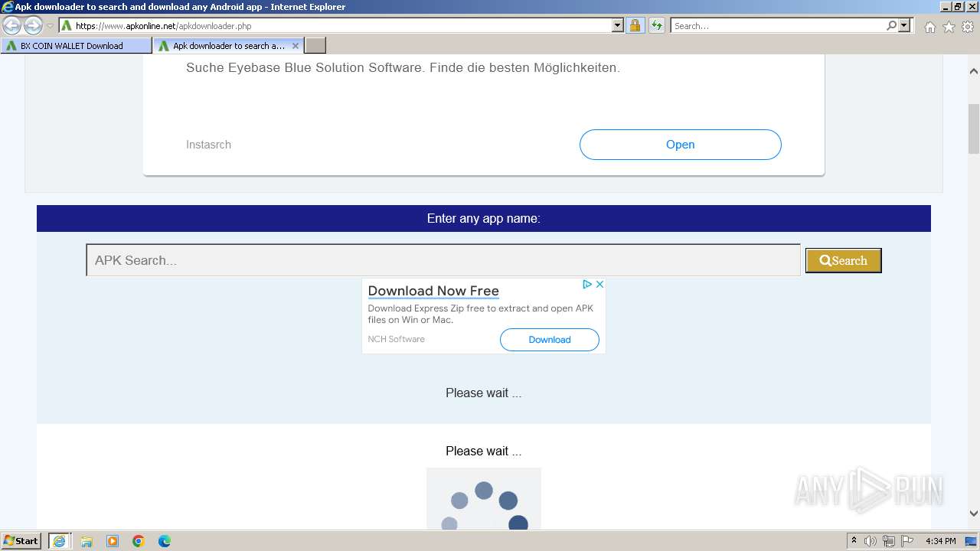Click the browser search box
Screen dimensions: 980x551
click(x=778, y=26)
